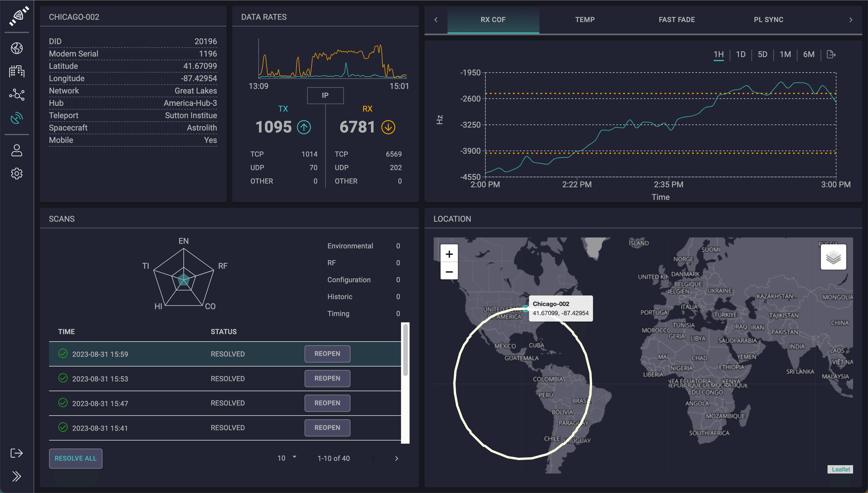This screenshot has height=493, width=868.
Task: Zoom in on the location map
Action: (449, 254)
